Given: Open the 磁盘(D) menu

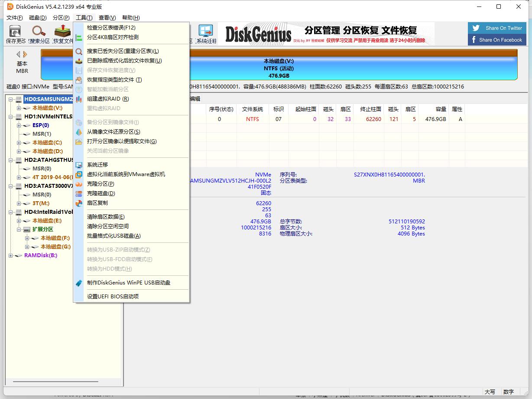Looking at the screenshot, I should coord(38,18).
